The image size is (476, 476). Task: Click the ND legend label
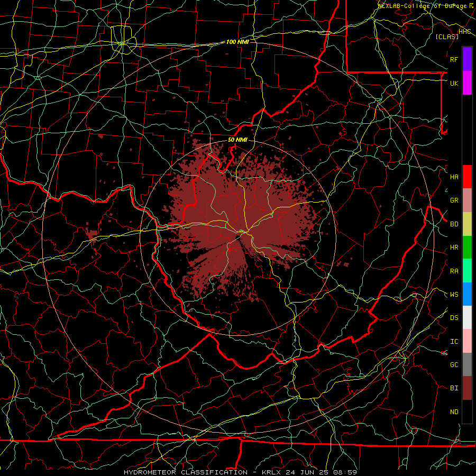(454, 412)
